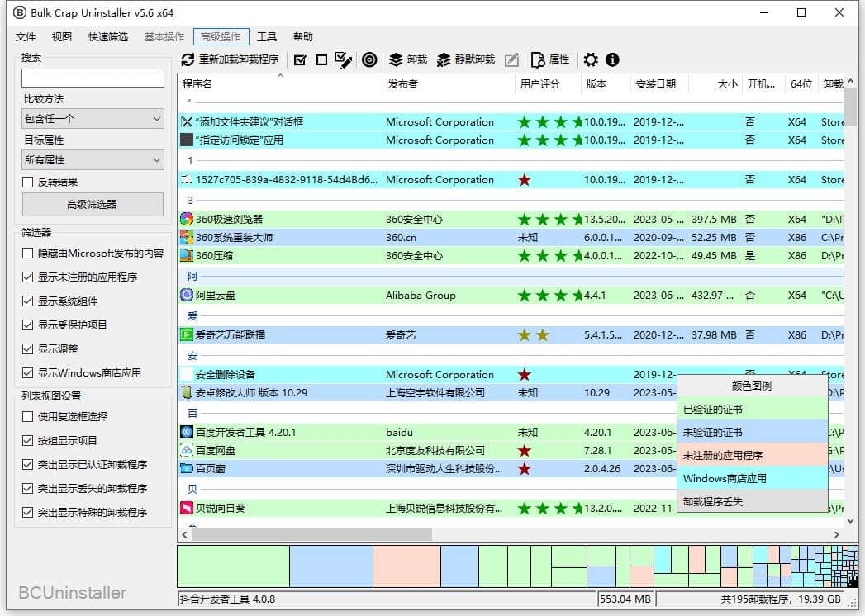Click the horizontal scrollbar thumb under the list
Viewport: 865px width, 616px height.
click(311, 534)
